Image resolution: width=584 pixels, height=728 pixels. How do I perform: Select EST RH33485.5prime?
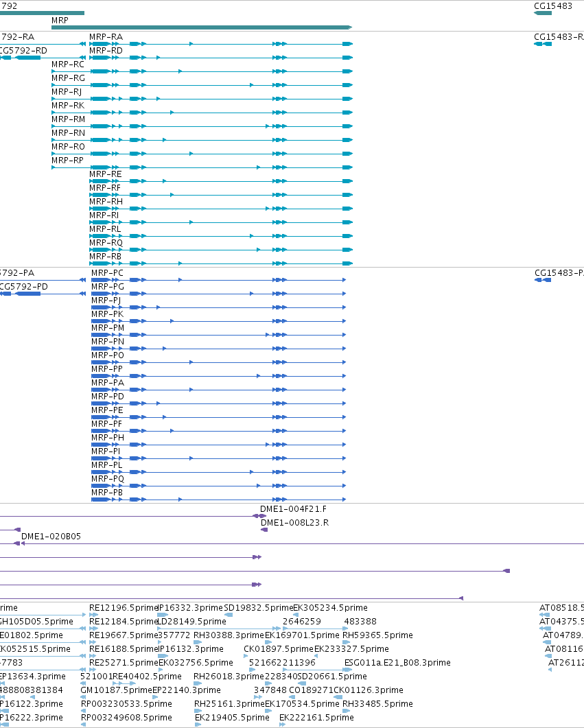click(x=377, y=704)
